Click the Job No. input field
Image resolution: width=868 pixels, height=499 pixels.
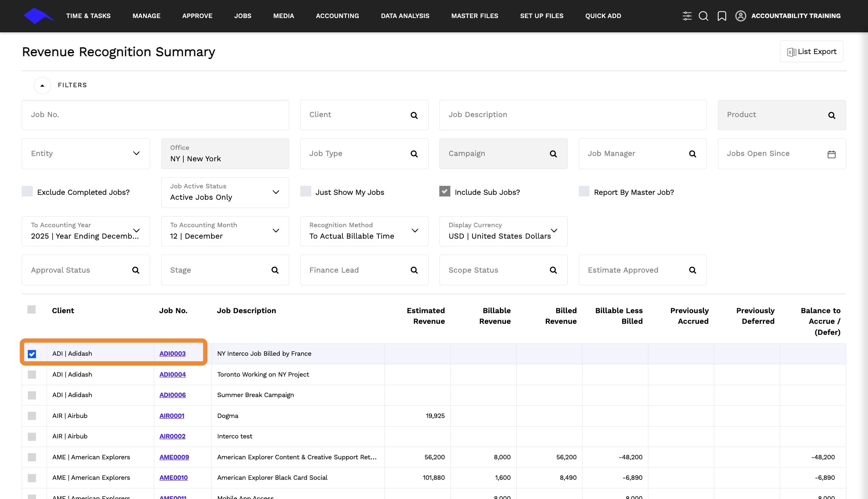[155, 115]
